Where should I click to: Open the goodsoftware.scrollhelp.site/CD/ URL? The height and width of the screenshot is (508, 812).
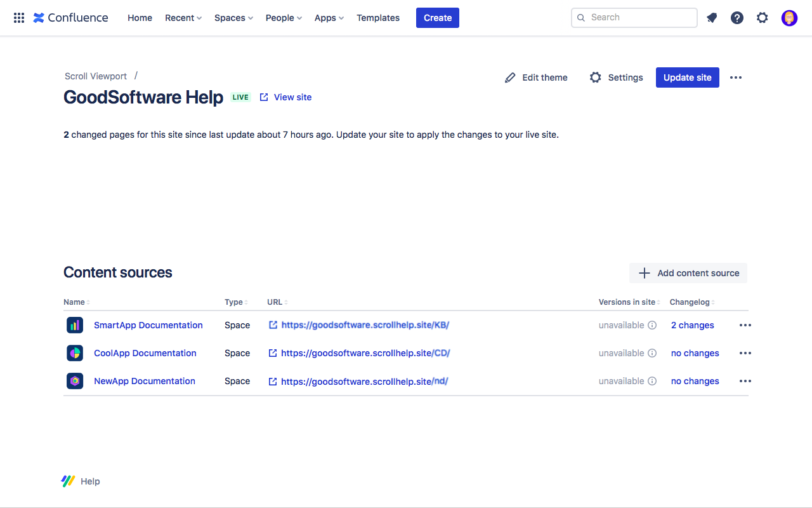(x=365, y=353)
